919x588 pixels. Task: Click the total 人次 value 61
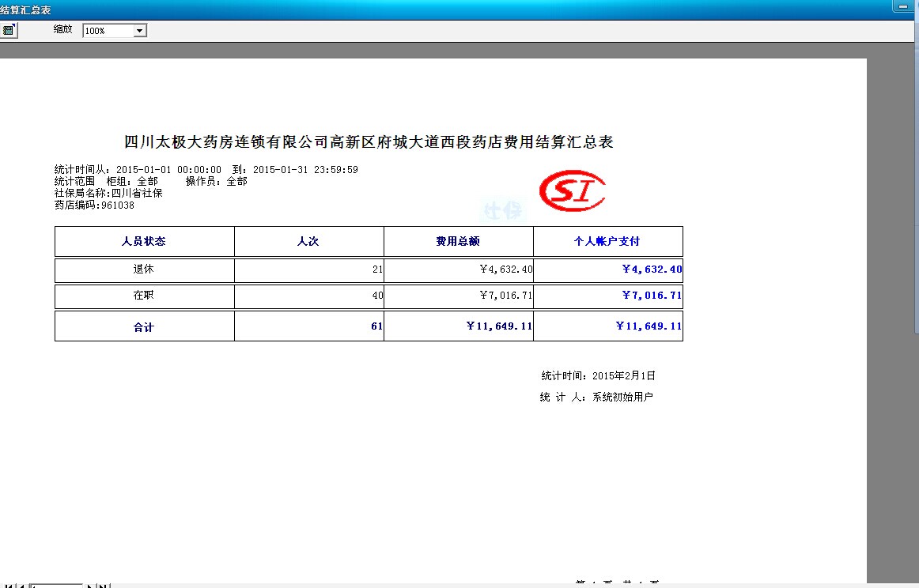[377, 326]
